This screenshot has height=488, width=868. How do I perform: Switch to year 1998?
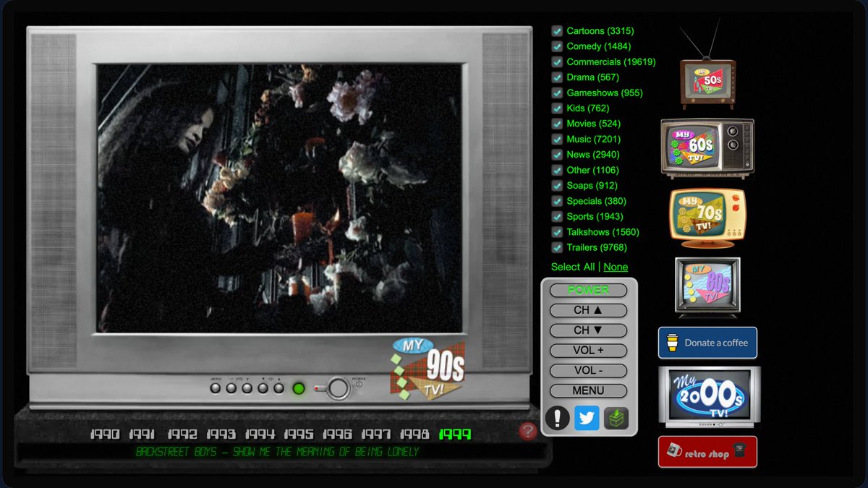[x=414, y=435]
